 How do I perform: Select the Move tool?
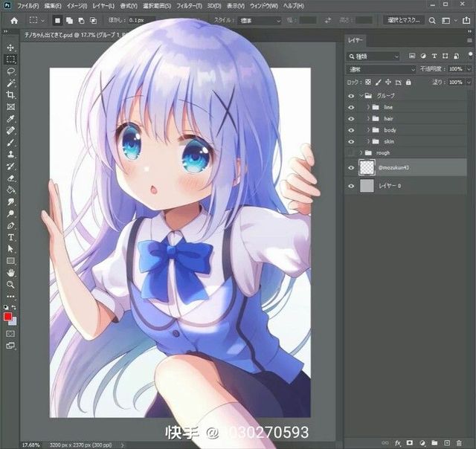click(10, 48)
